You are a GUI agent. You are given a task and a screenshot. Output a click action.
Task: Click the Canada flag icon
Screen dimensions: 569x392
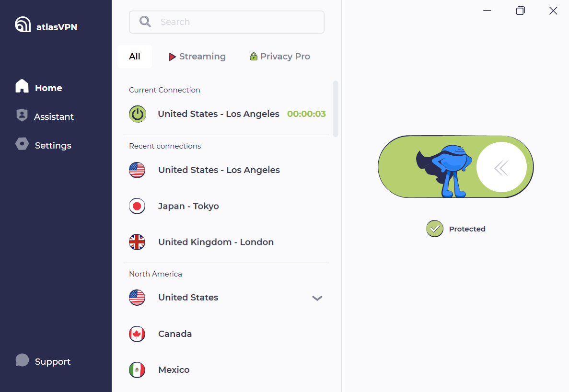click(137, 334)
